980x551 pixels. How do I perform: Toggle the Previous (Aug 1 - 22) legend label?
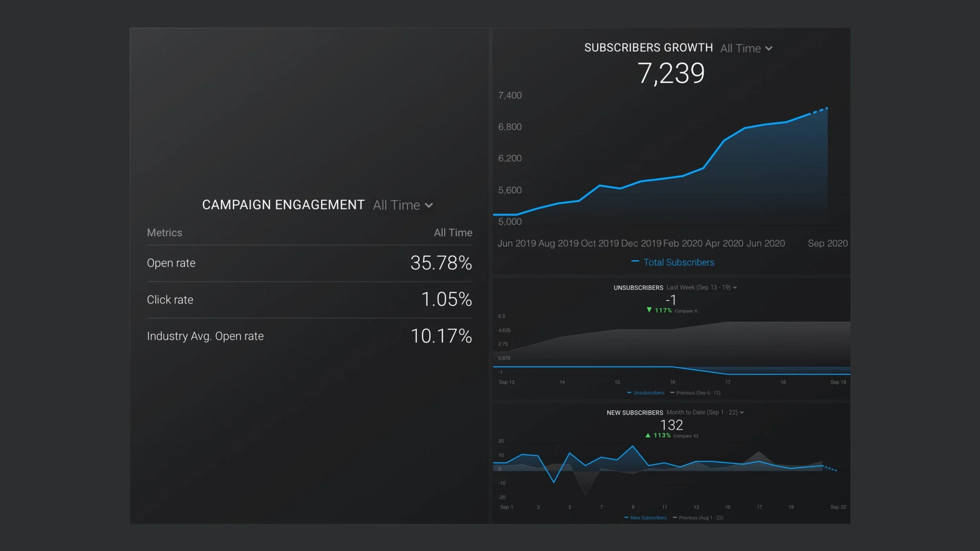(701, 518)
